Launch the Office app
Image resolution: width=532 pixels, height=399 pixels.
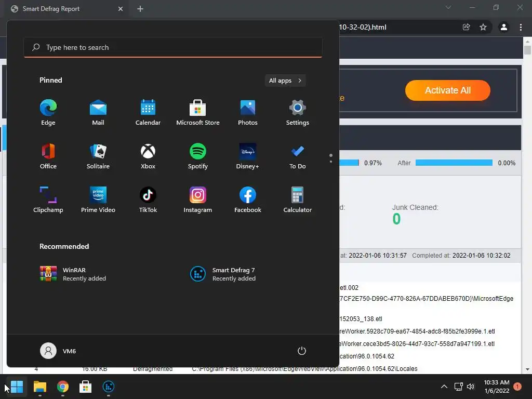(x=48, y=156)
